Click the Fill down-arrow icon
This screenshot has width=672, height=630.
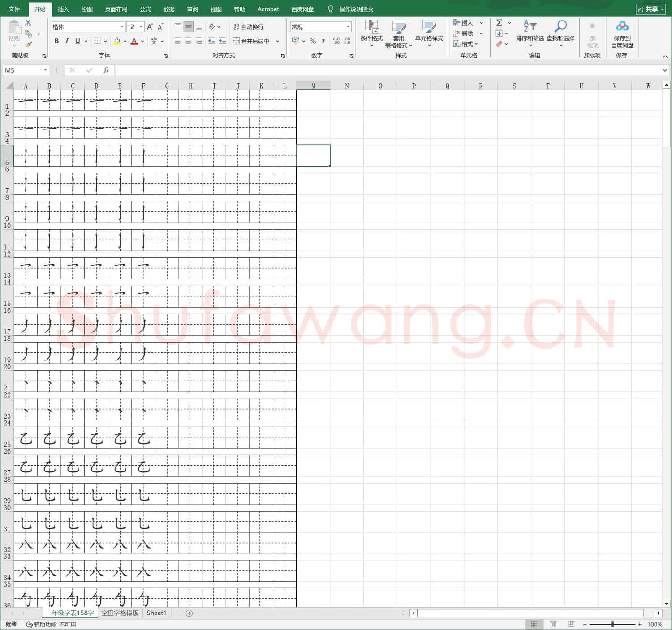point(499,33)
